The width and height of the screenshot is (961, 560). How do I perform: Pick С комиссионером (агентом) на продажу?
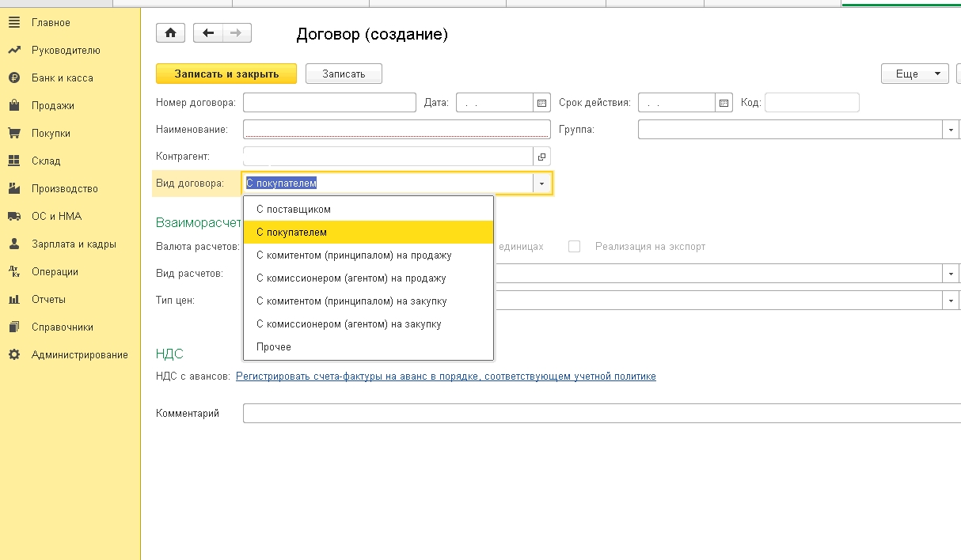[x=351, y=278]
